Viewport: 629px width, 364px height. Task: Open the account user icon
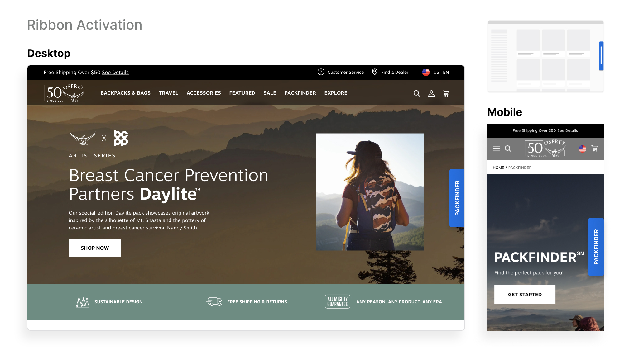431,93
